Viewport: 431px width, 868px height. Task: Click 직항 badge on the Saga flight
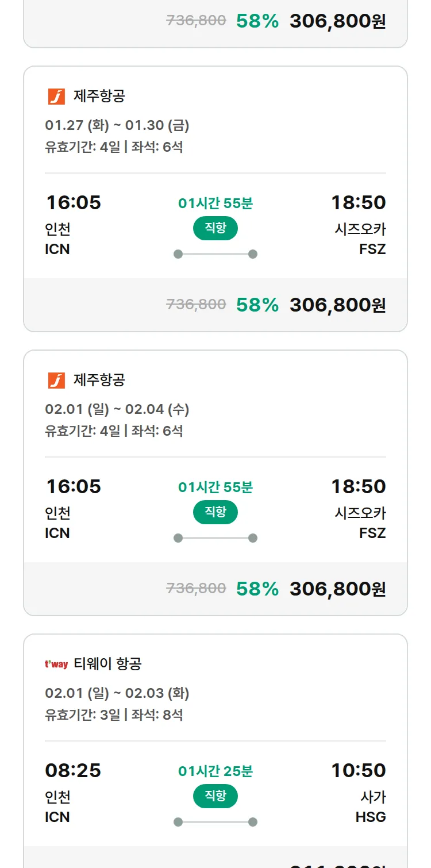[x=215, y=796]
